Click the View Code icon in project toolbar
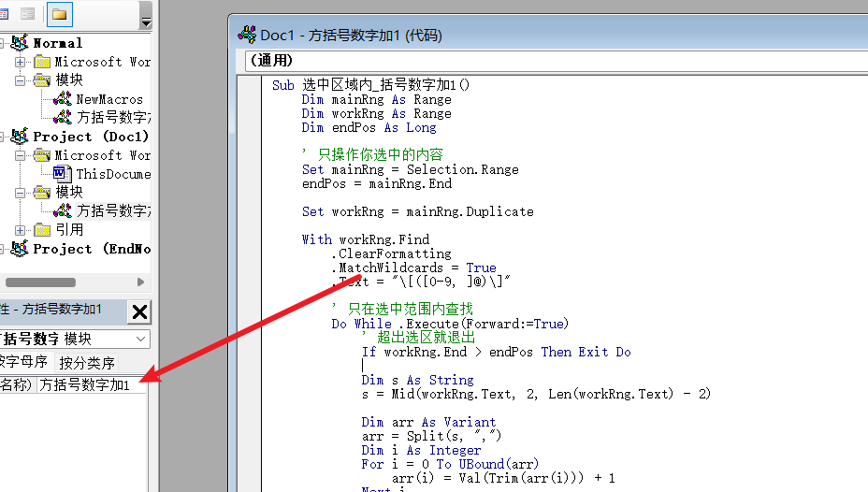Screen dimensions: 868x492 pyautogui.click(x=4, y=14)
